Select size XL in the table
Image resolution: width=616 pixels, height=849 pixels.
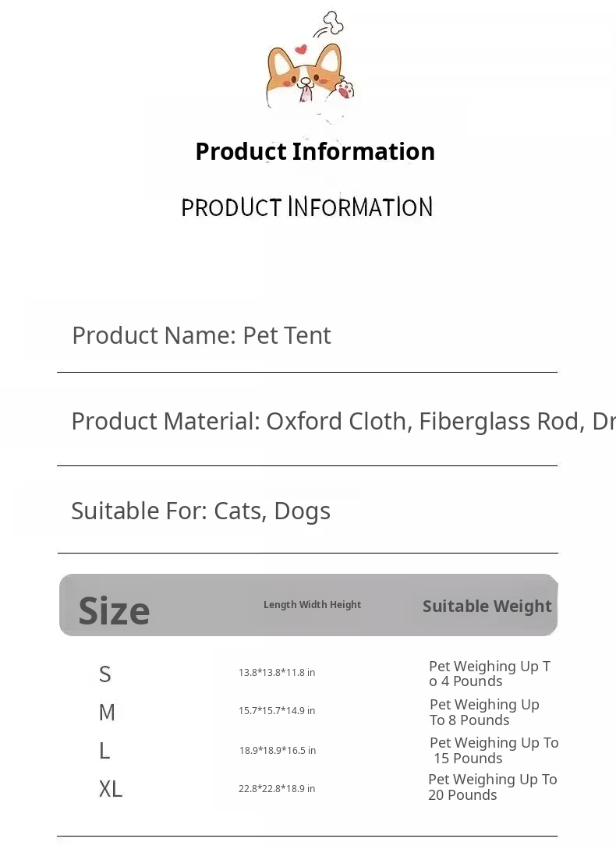pyautogui.click(x=111, y=789)
